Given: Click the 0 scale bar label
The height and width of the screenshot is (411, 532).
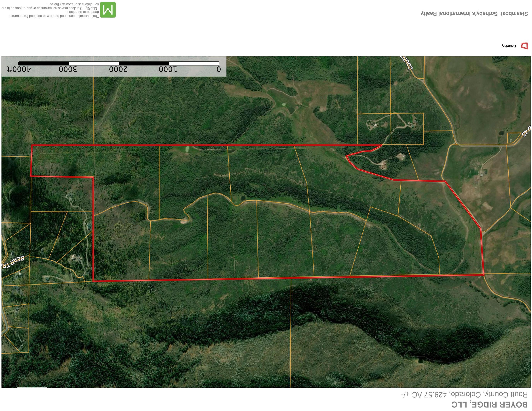Looking at the screenshot, I should 219,69.
